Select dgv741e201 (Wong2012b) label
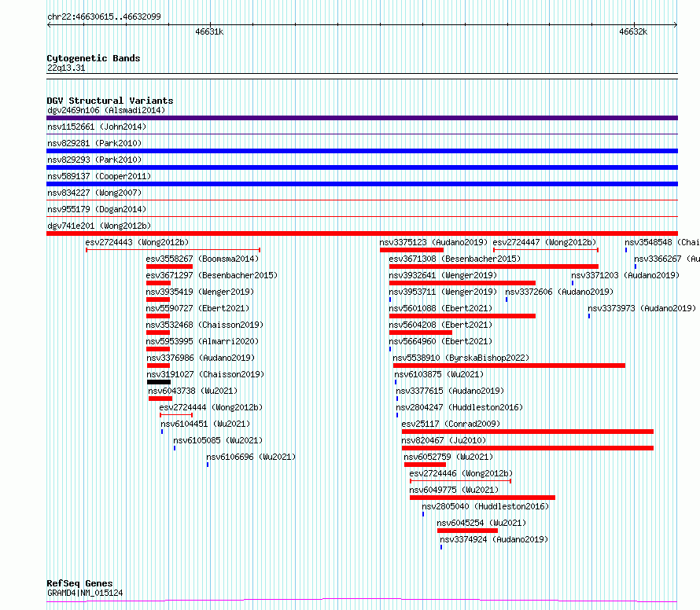Image resolution: width=700 pixels, height=610 pixels. click(99, 226)
